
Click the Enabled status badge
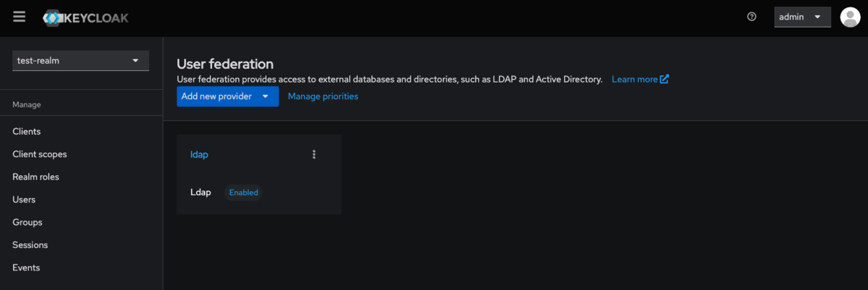click(x=243, y=192)
